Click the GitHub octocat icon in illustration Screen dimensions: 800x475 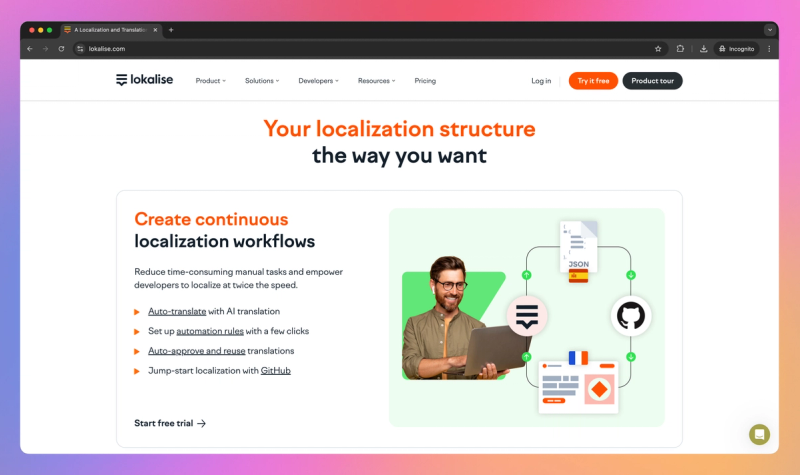pos(631,315)
